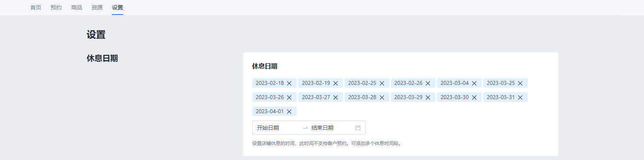The image size is (644, 160).
Task: Delete the 2023-03-30 date tag
Action: coord(474,97)
